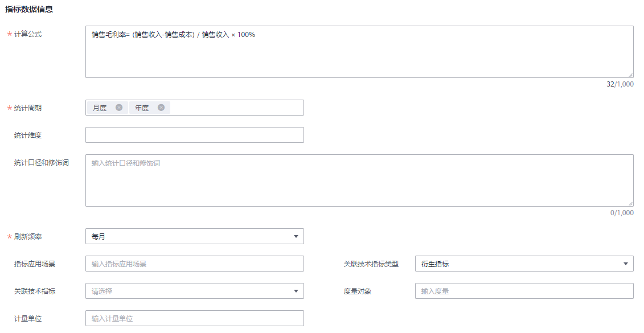Grab the 统计口径和修饰词 textarea resize handle

pos(630,203)
